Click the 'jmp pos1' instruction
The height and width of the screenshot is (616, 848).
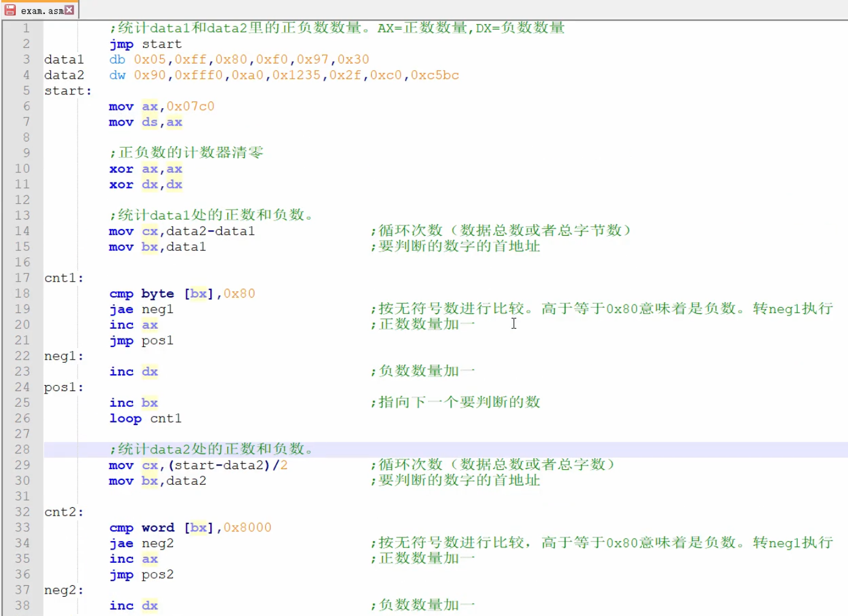pos(141,340)
